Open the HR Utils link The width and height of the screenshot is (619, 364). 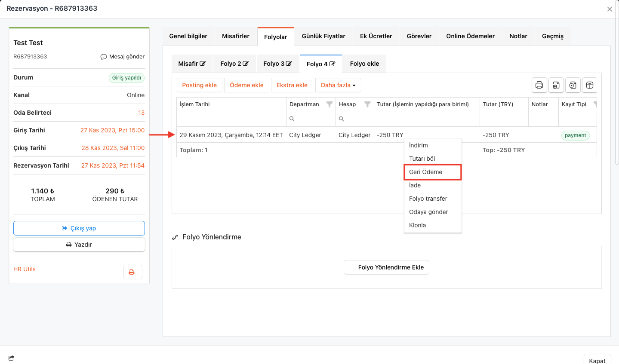(x=25, y=269)
